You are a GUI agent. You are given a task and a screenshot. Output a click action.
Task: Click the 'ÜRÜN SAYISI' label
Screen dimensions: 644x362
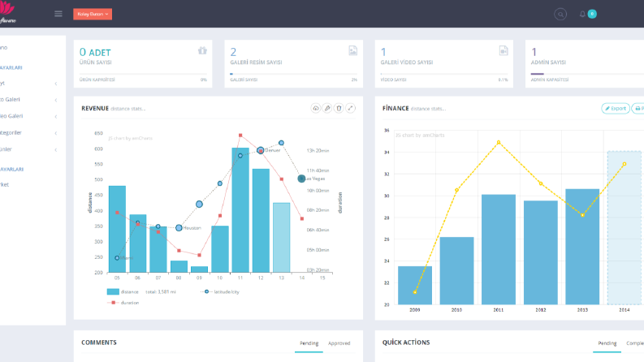[x=95, y=62]
